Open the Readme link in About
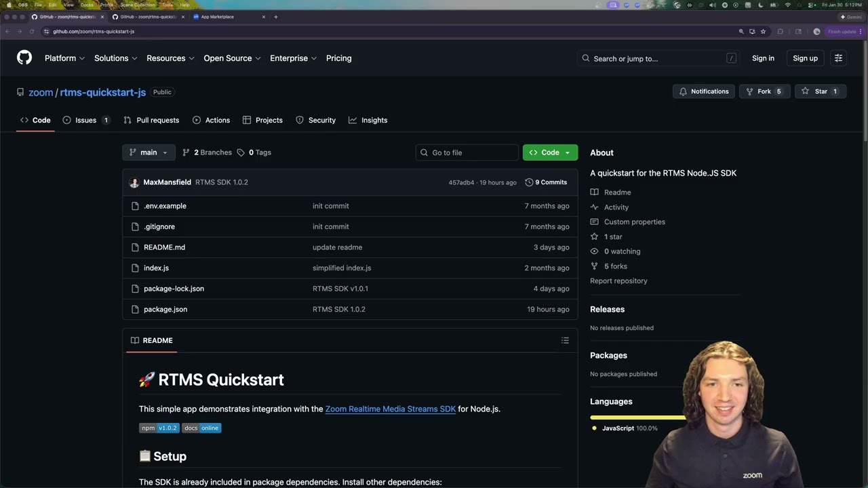This screenshot has width=868, height=488. pyautogui.click(x=610, y=192)
